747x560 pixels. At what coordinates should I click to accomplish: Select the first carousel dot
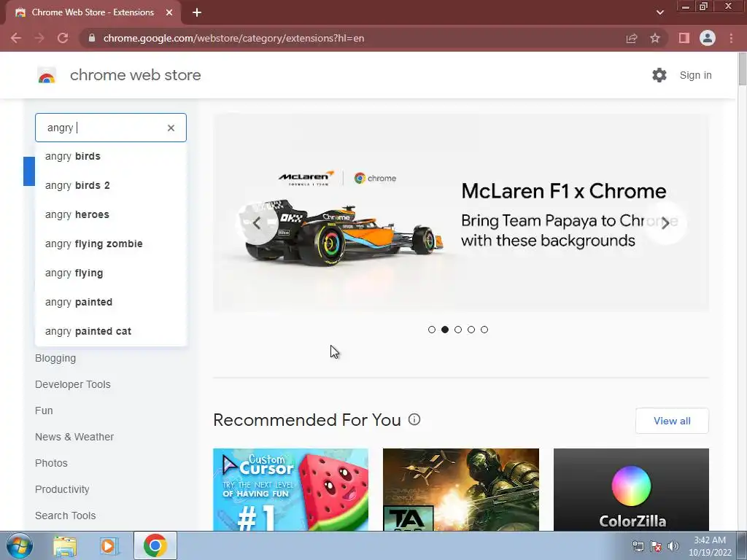click(x=432, y=330)
